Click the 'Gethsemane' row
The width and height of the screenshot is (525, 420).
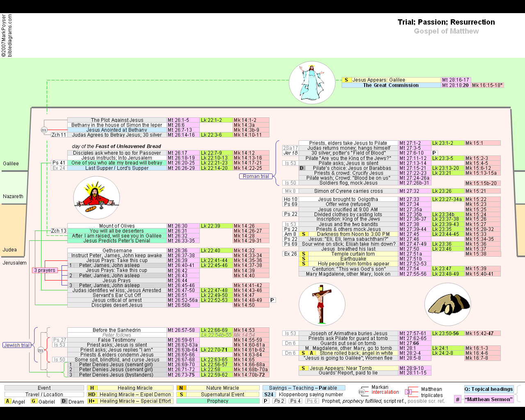click(x=117, y=250)
